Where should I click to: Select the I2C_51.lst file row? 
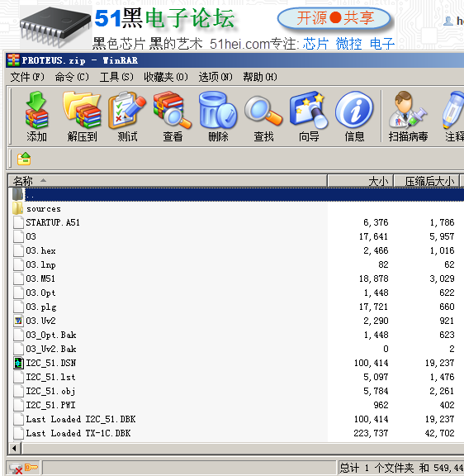click(235, 377)
